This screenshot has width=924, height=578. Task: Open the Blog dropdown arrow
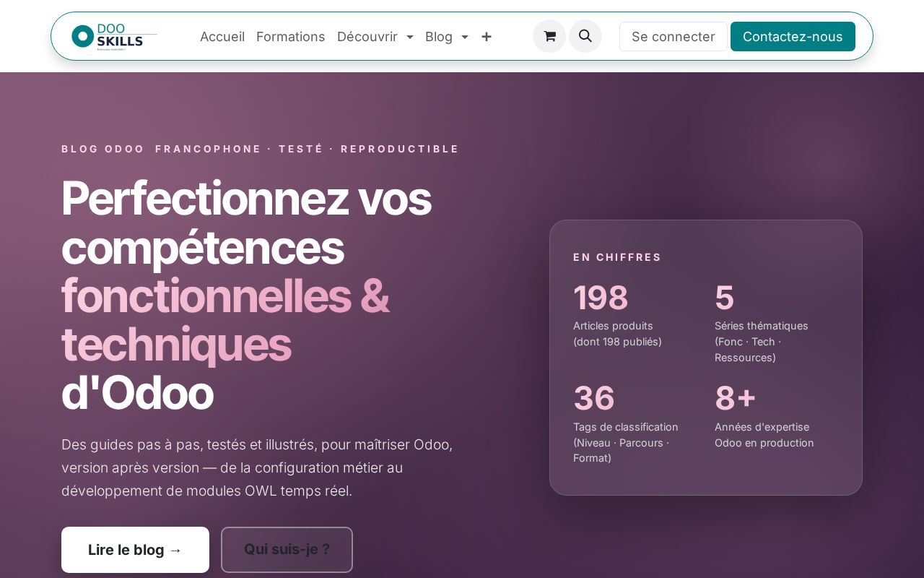pyautogui.click(x=465, y=37)
